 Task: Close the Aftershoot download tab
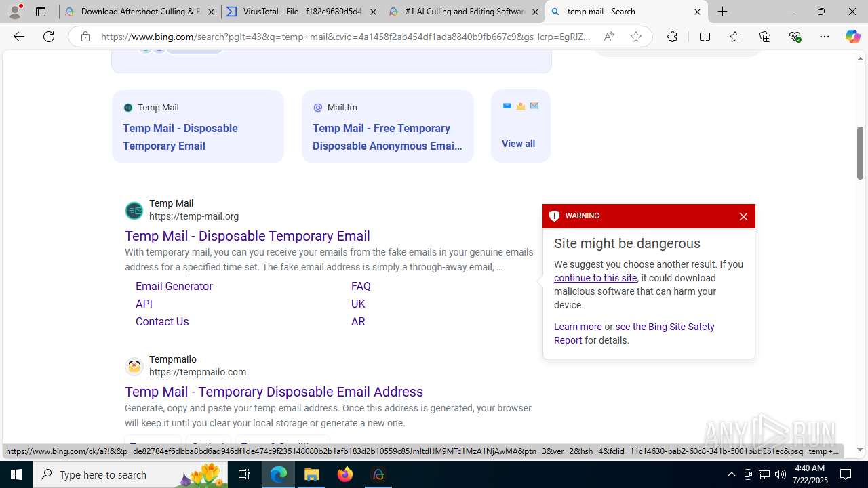(211, 12)
